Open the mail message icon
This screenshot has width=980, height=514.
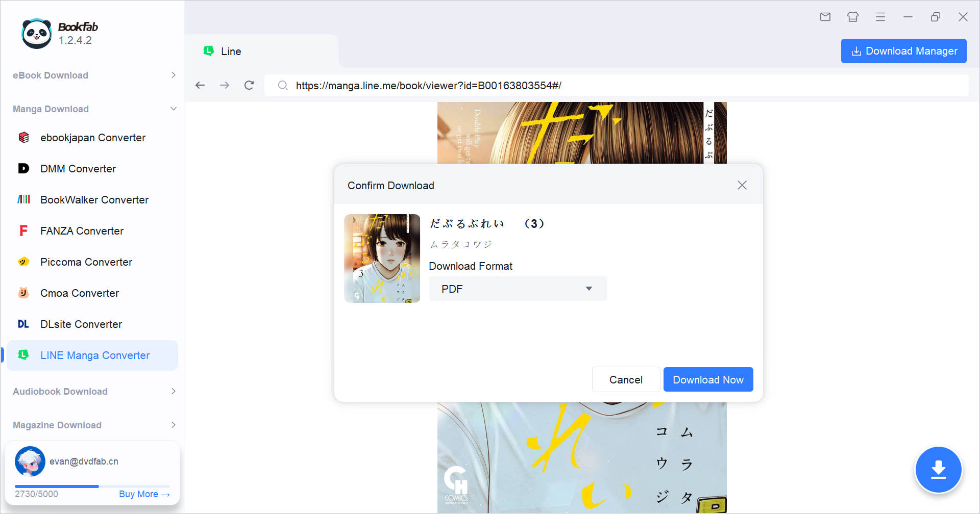825,17
